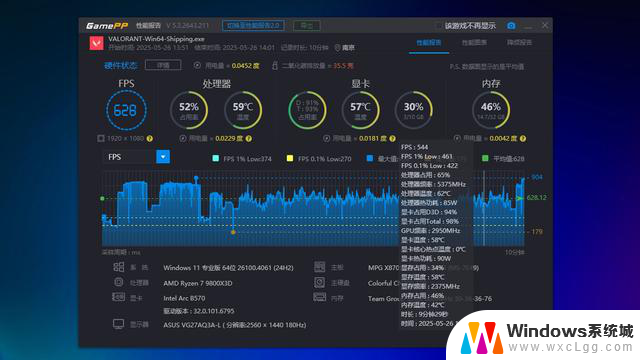
Task: Click the main disk icon beside Colorful
Action: (x=320, y=282)
